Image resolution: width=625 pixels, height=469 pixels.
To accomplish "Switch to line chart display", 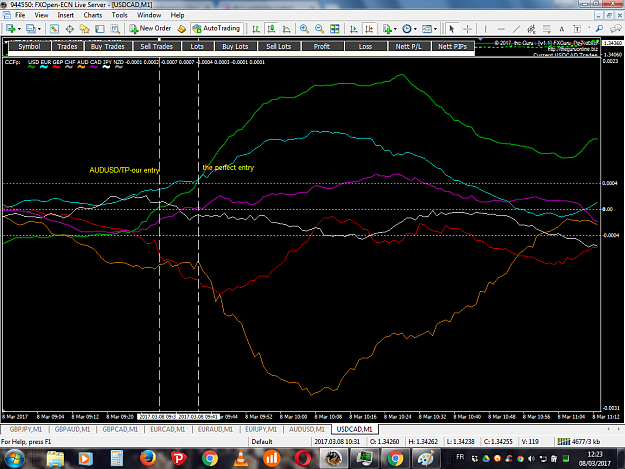I will [286, 29].
